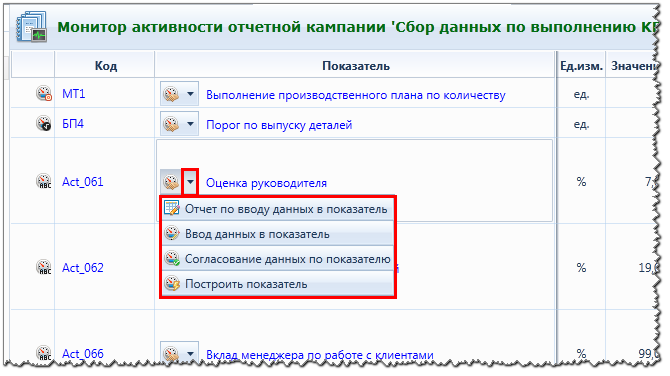Click the indicator status icon in БП4 row

pos(44,123)
